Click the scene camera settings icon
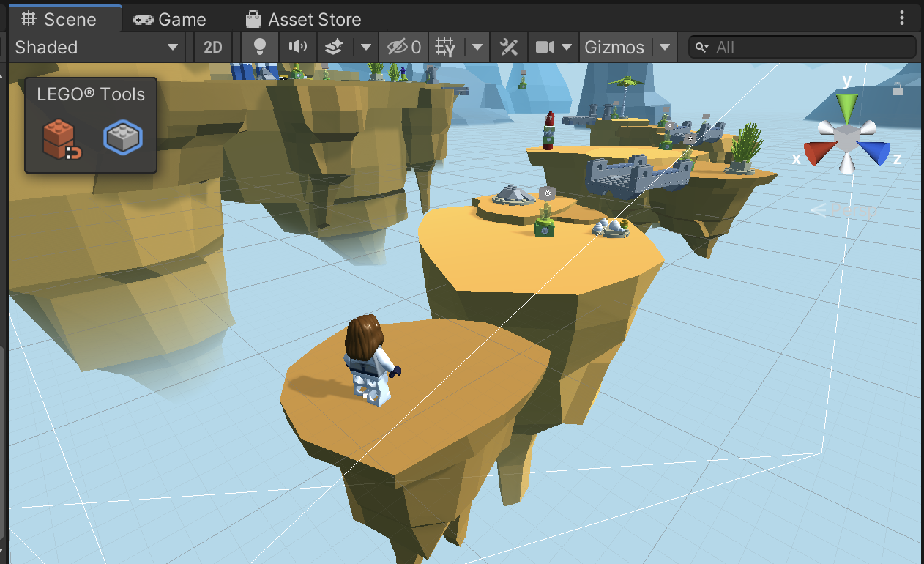 click(544, 48)
